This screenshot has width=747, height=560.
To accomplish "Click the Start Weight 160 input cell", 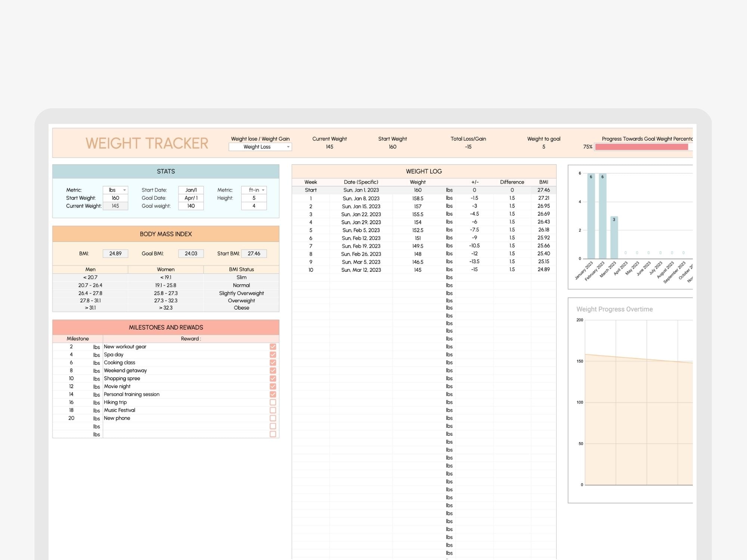I will pos(115,198).
